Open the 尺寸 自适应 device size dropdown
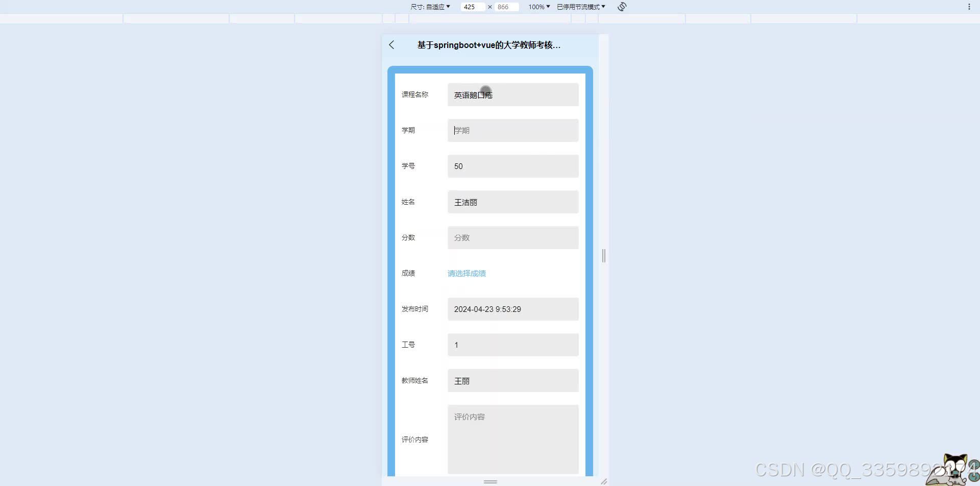This screenshot has width=980, height=486. click(x=430, y=7)
